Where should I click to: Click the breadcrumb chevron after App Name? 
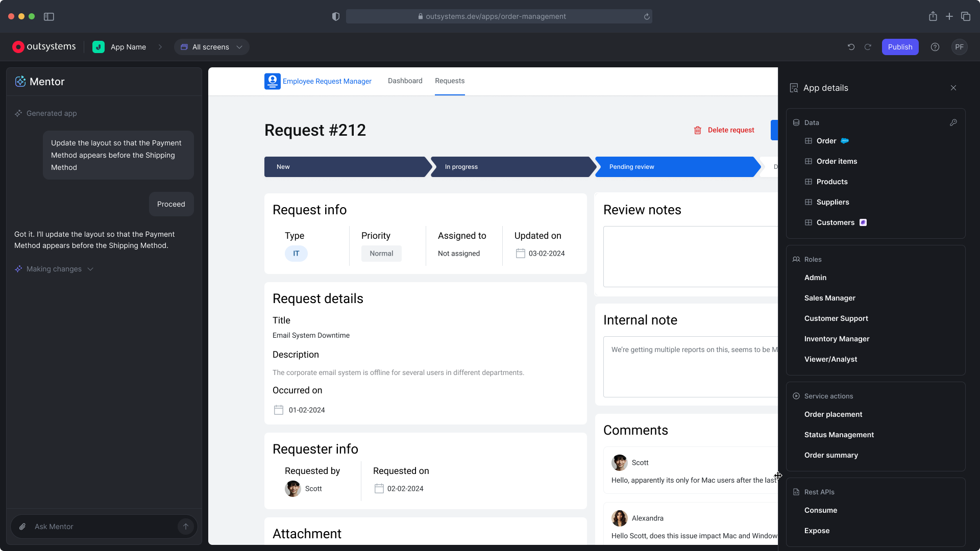160,47
